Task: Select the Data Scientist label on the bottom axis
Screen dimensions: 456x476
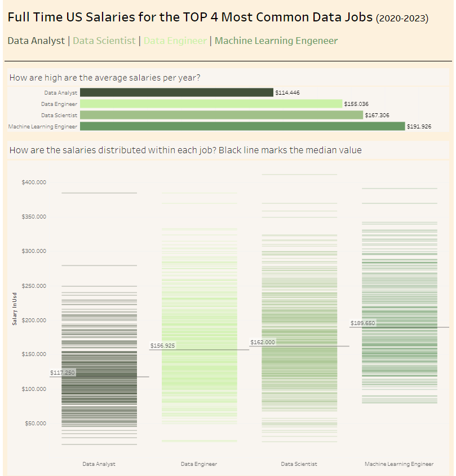Action: (299, 464)
